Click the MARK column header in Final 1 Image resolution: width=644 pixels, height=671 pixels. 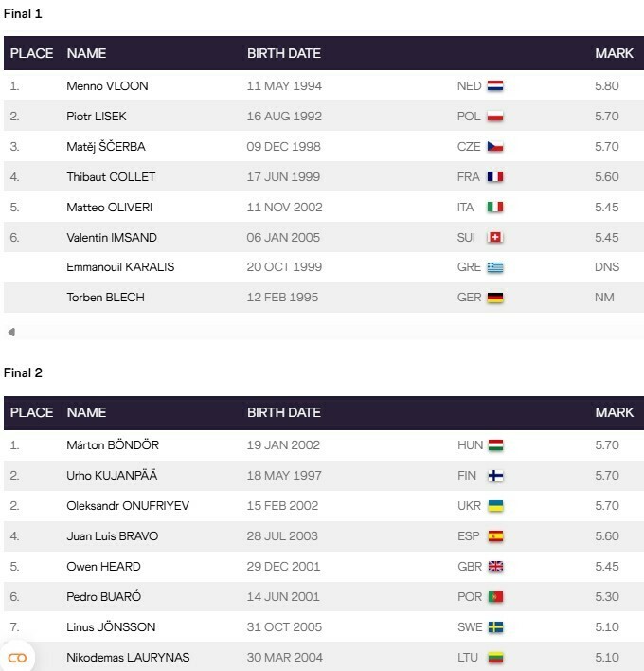point(614,54)
